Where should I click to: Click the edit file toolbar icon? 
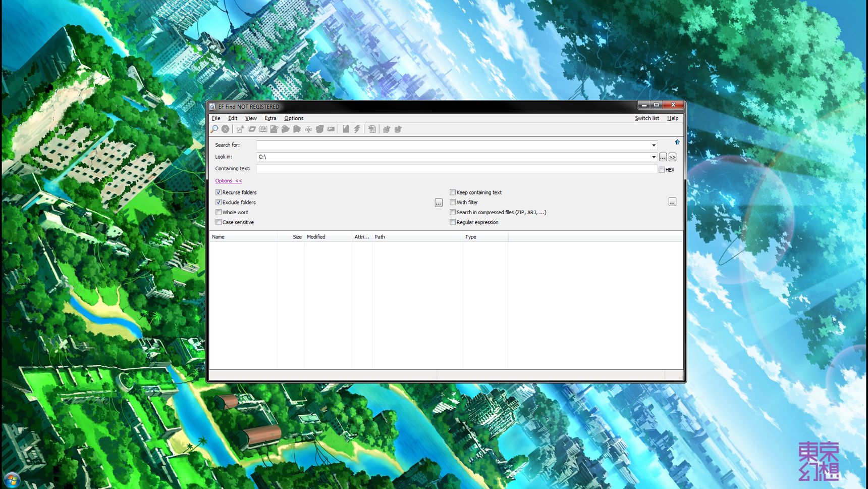click(x=274, y=129)
